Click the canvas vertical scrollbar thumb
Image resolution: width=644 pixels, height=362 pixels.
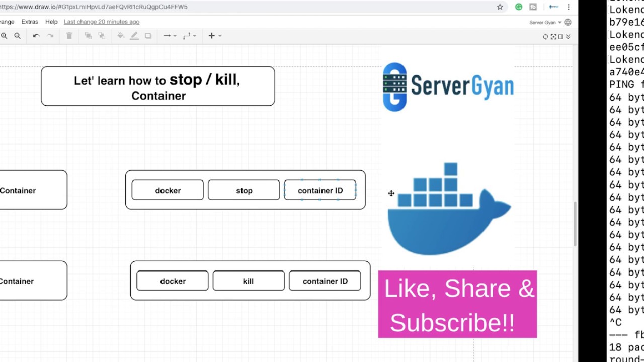pyautogui.click(x=575, y=224)
